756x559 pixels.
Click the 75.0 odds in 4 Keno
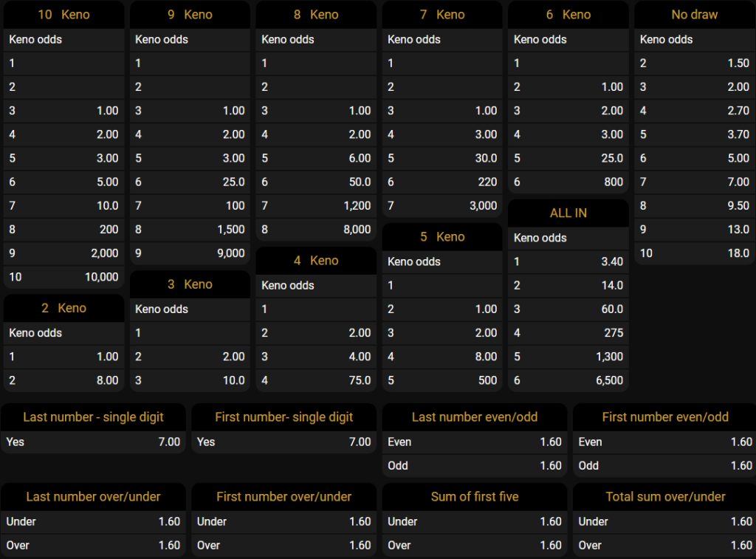click(x=360, y=380)
